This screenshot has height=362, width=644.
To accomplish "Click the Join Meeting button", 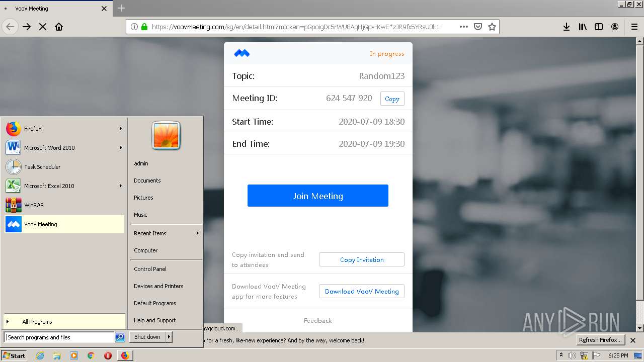I will (317, 196).
